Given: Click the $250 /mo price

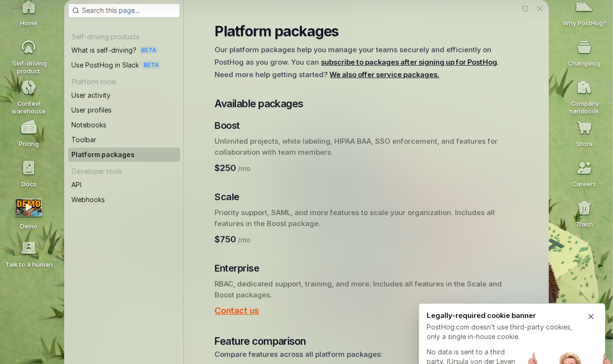Looking at the screenshot, I should pyautogui.click(x=232, y=168).
